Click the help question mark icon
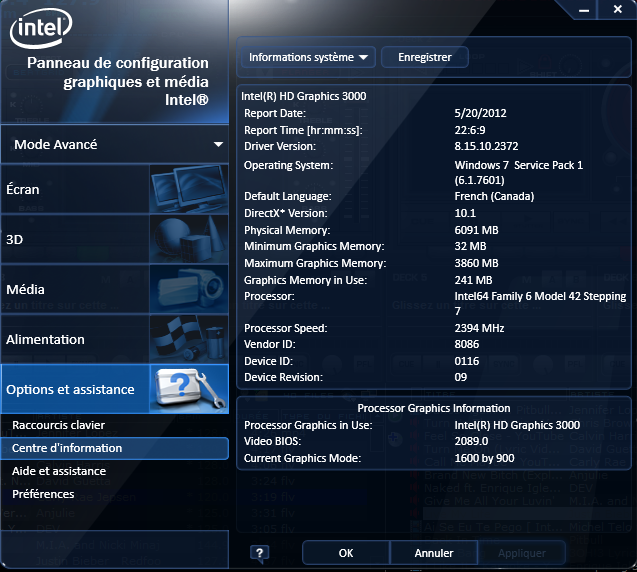The image size is (637, 572). pyautogui.click(x=260, y=553)
